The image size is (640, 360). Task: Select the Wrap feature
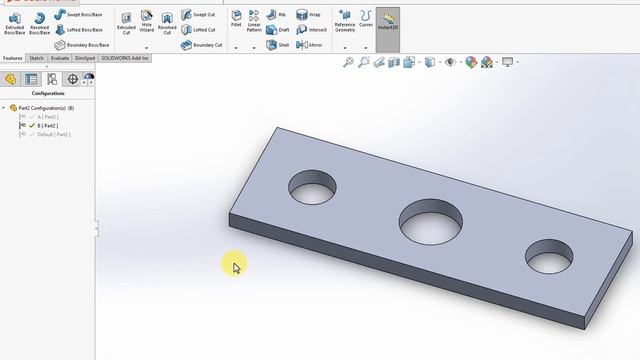pos(308,15)
